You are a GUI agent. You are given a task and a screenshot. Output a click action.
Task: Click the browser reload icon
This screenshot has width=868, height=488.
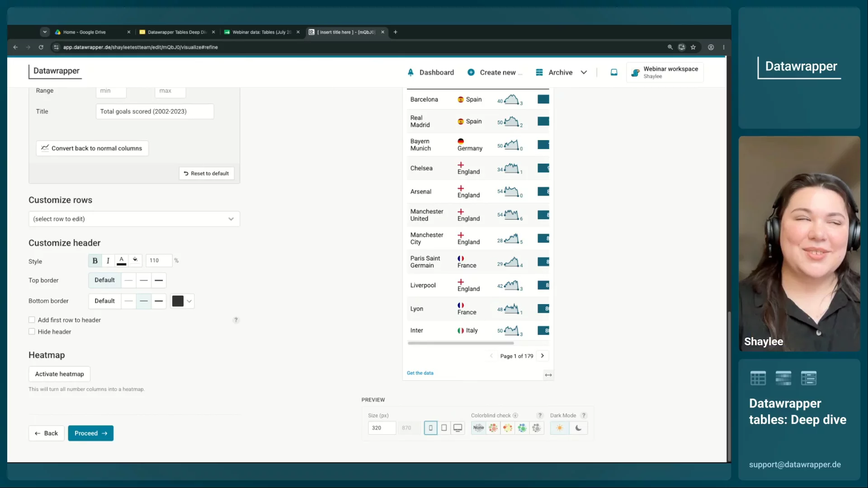click(x=41, y=47)
